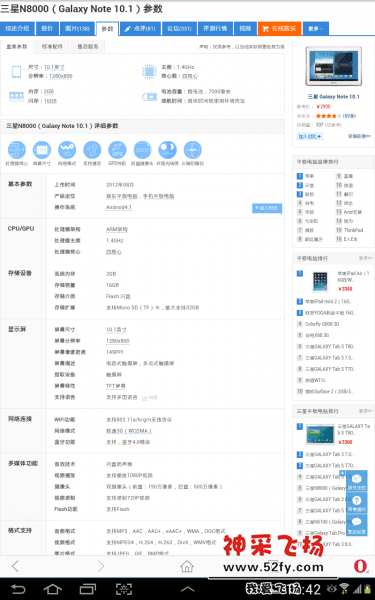Viewport: 375px width, 600px height.
Task: Click the blue 加入对比 button beside Android4.1
Action: [x=267, y=208]
